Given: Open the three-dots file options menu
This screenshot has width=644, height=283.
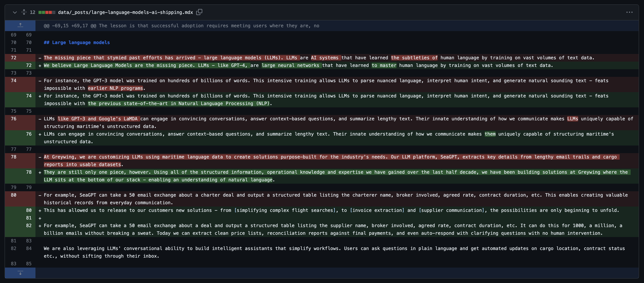Looking at the screenshot, I should tap(629, 12).
